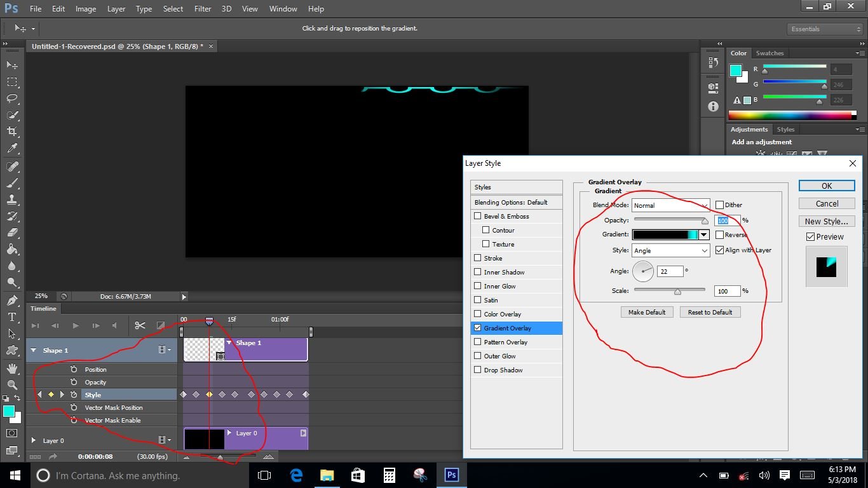Open the Info panel icon
The width and height of the screenshot is (868, 488).
[712, 106]
